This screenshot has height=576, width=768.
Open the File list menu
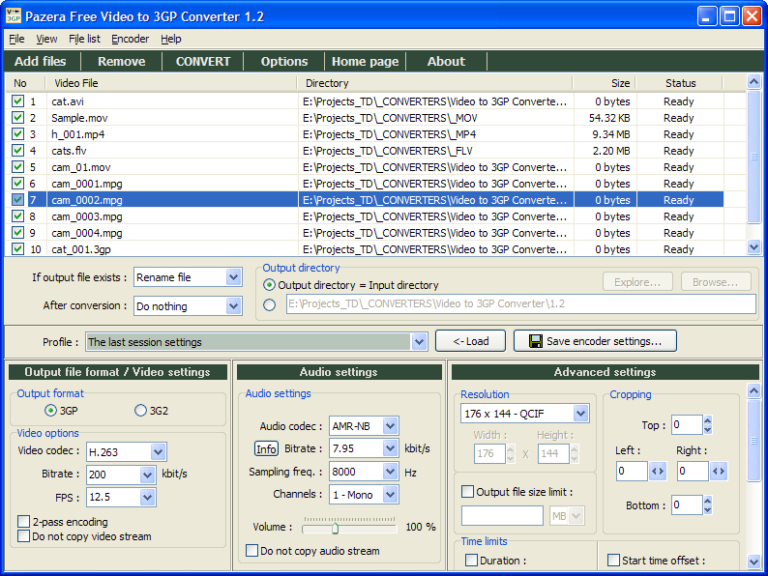pyautogui.click(x=84, y=39)
